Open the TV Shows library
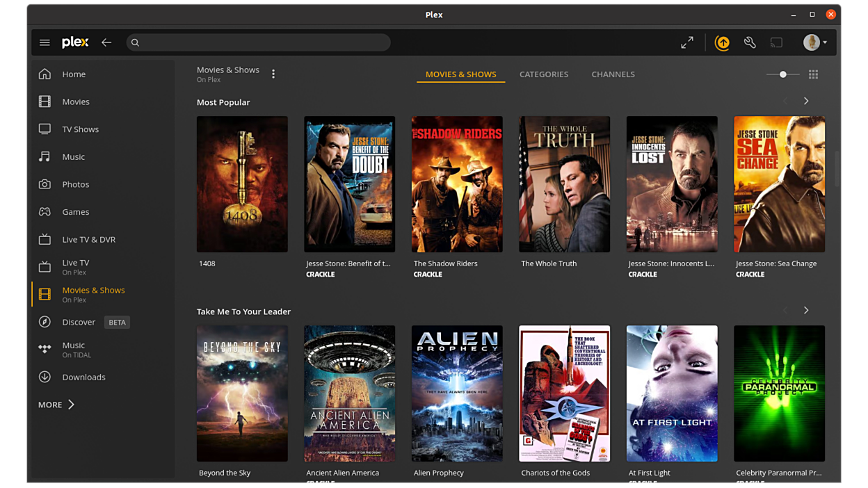This screenshot has height=488, width=868. click(x=79, y=129)
